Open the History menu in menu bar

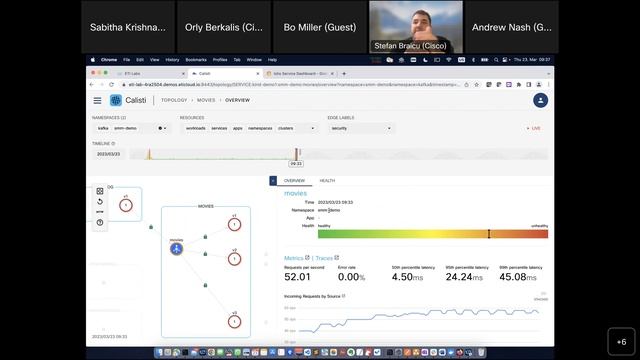172,60
